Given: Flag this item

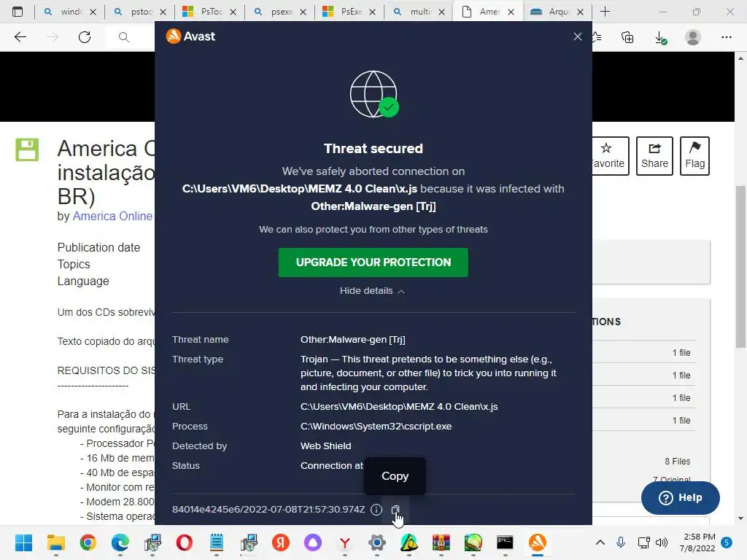Looking at the screenshot, I should click(x=694, y=156).
